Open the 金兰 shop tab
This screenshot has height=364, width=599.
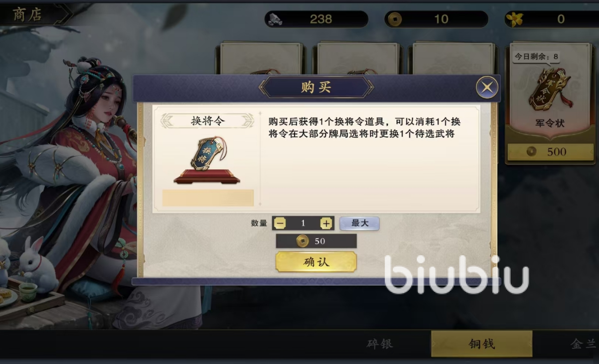tap(582, 344)
